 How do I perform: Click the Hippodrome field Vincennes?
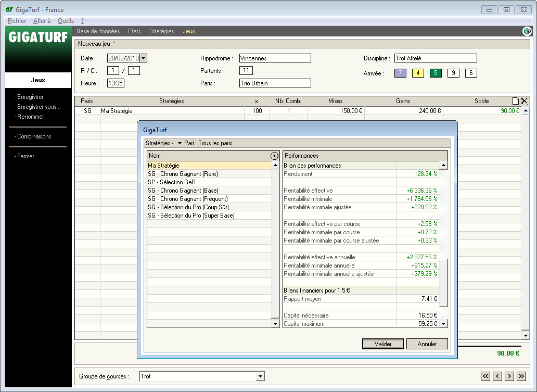point(275,58)
